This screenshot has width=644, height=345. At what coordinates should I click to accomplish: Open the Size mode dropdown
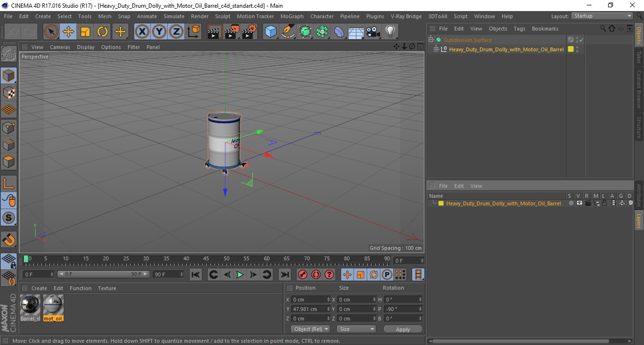(356, 329)
